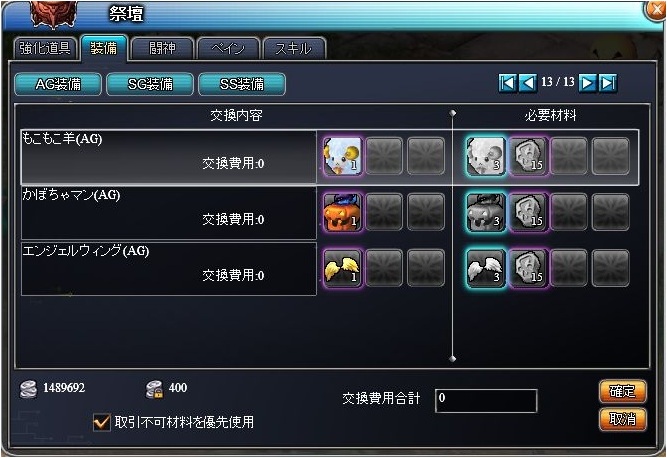Jump to the last exchange page
This screenshot has width=667, height=458.
point(607,82)
